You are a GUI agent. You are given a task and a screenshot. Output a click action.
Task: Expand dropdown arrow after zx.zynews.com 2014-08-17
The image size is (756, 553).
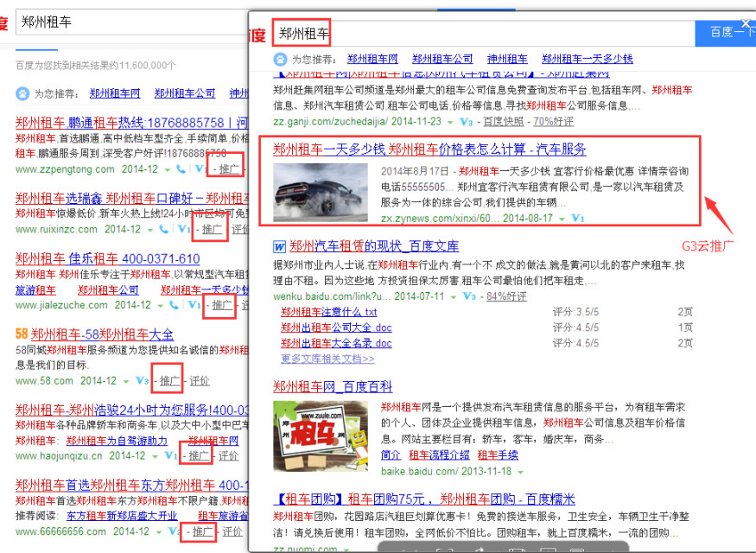562,219
